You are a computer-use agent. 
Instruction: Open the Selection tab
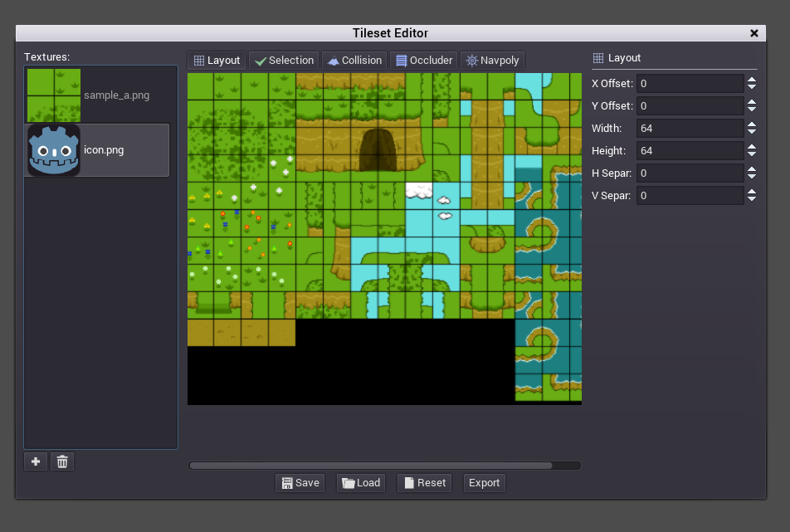pyautogui.click(x=284, y=61)
